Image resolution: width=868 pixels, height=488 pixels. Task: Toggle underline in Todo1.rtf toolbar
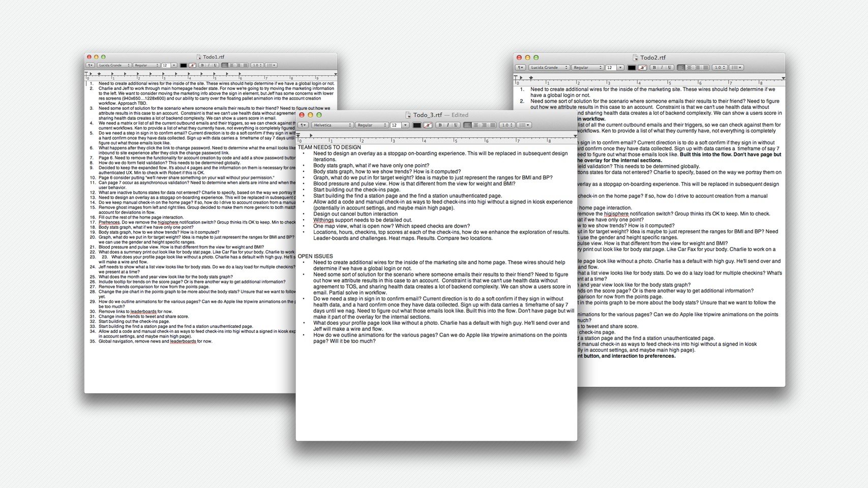pyautogui.click(x=215, y=65)
